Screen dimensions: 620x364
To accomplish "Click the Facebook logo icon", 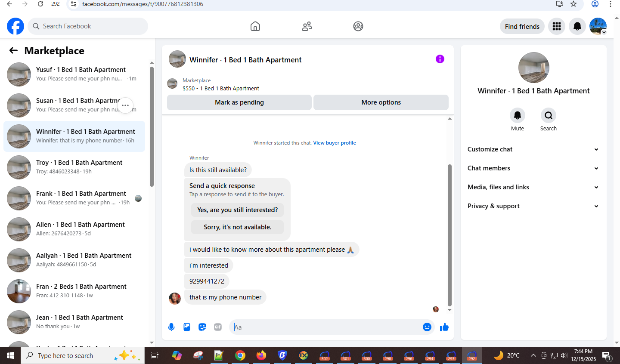I will point(15,26).
